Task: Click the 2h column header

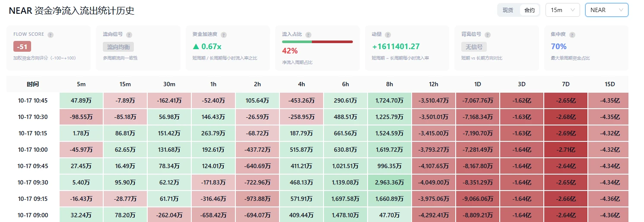Action: (257, 84)
